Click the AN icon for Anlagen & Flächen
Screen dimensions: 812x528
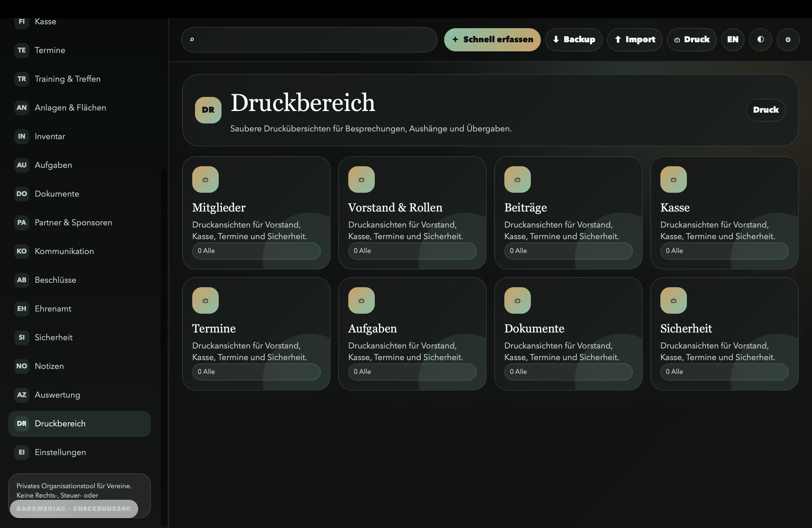[x=22, y=107]
